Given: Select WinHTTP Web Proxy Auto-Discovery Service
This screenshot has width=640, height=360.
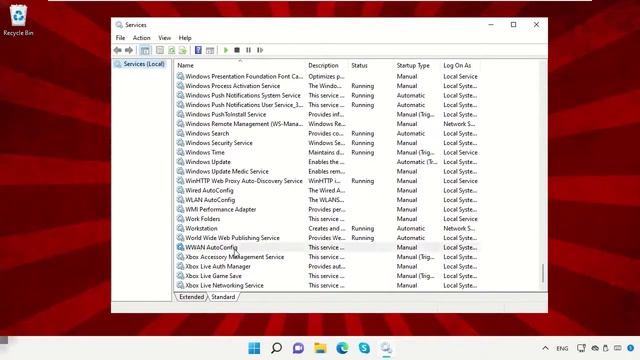Looking at the screenshot, I should coord(327,181).
